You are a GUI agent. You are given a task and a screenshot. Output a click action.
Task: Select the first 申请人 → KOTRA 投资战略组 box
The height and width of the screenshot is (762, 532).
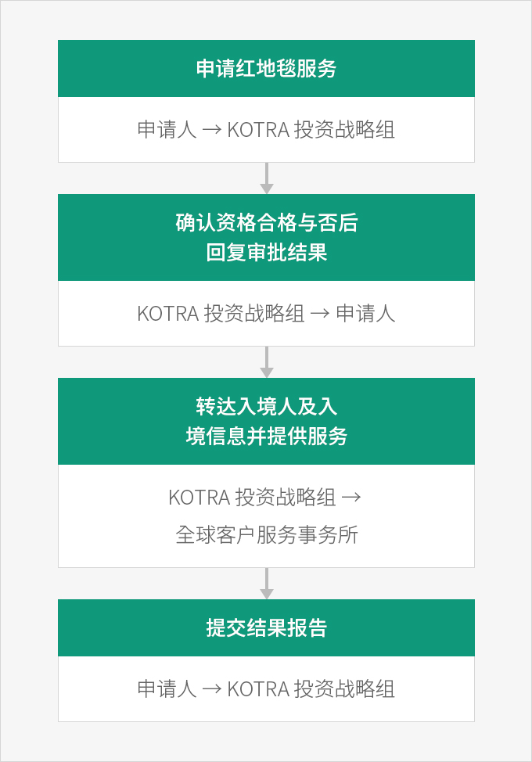click(266, 130)
